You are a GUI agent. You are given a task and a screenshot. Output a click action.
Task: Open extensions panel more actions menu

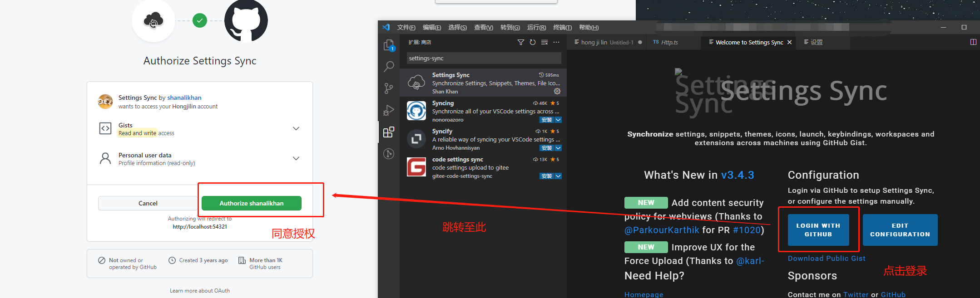tap(556, 42)
